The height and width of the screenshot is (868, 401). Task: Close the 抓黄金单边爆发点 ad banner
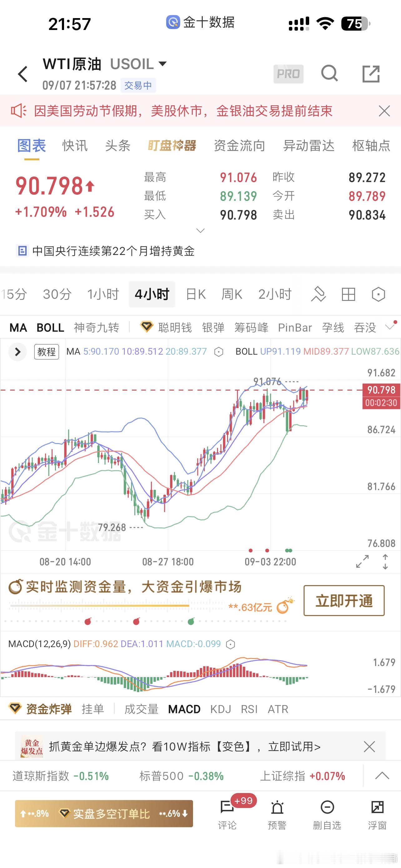click(369, 747)
